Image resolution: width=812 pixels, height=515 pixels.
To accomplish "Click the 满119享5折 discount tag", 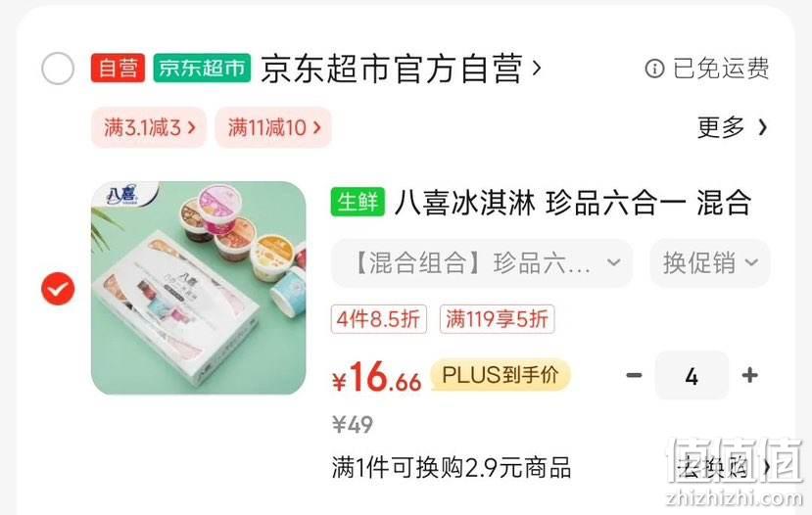I will coord(498,319).
